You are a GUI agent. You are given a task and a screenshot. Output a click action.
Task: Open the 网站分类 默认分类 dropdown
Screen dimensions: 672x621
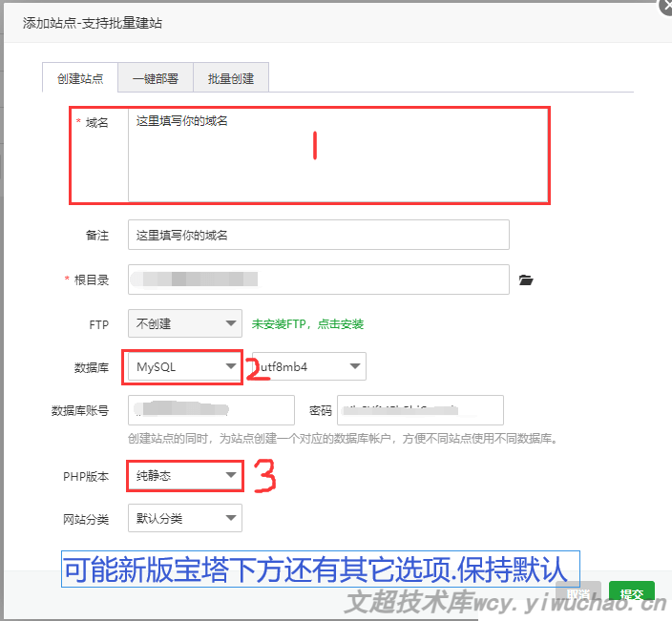point(185,518)
